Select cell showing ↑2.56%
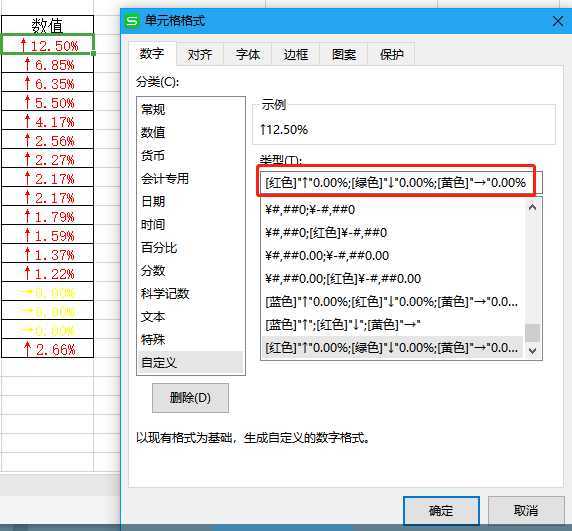Image resolution: width=572 pixels, height=531 pixels. pyautogui.click(x=47, y=139)
